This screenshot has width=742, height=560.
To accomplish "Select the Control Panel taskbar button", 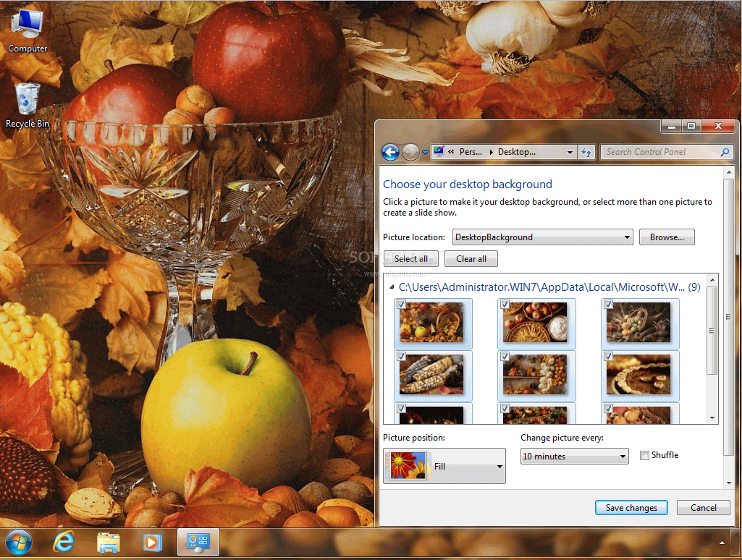I will click(x=198, y=542).
